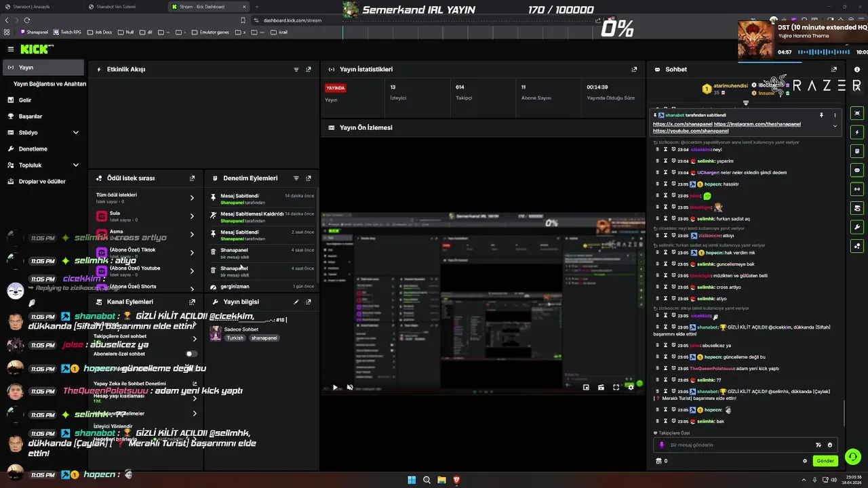Open the x.com/shanapanel link
Viewport: 868px width, 488px height.
683,125
